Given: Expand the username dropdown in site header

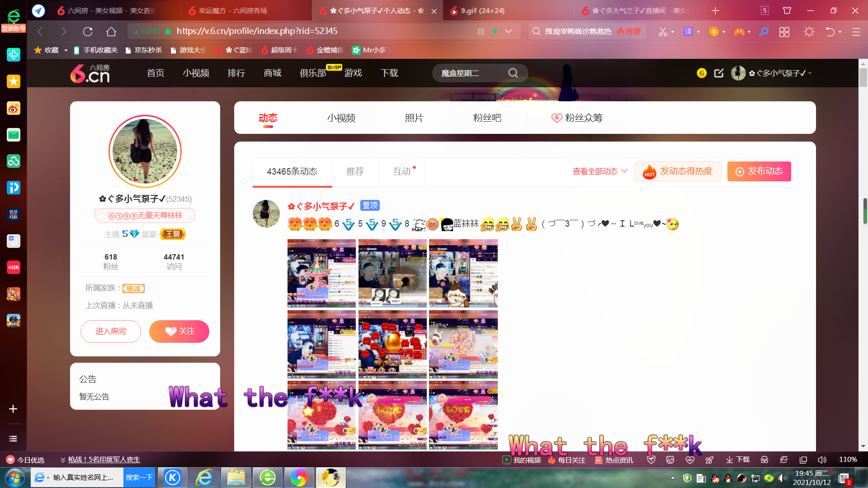Looking at the screenshot, I should click(810, 73).
